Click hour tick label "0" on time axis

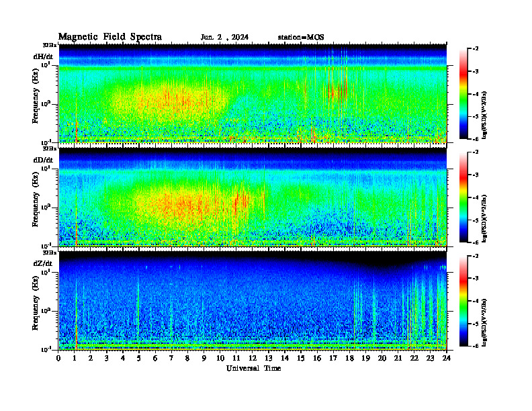58,359
